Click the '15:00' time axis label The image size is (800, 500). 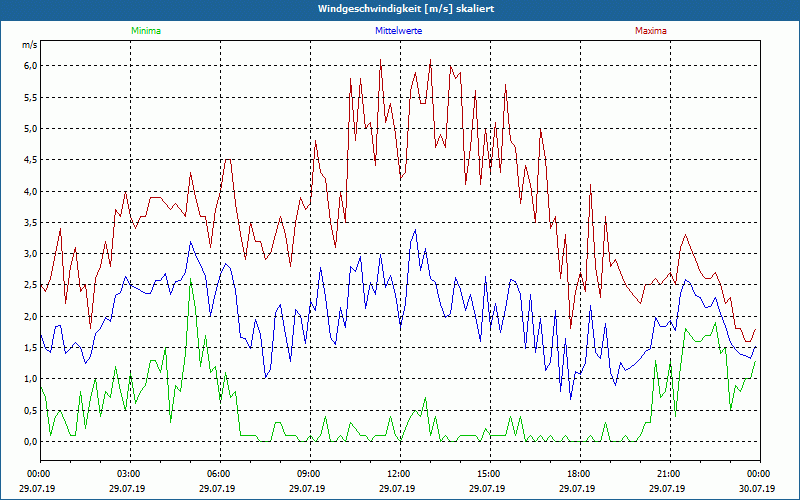pos(490,474)
